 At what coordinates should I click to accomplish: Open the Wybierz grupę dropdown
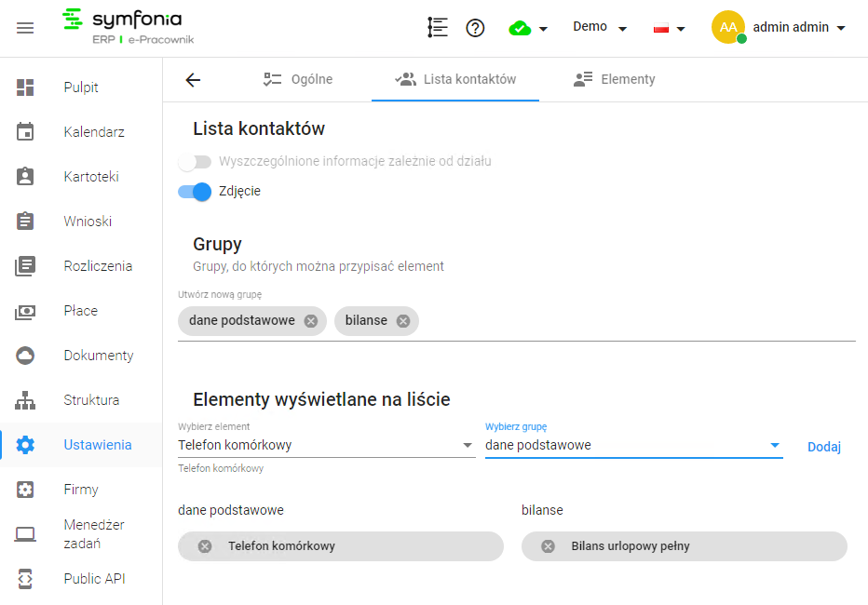[x=634, y=445]
